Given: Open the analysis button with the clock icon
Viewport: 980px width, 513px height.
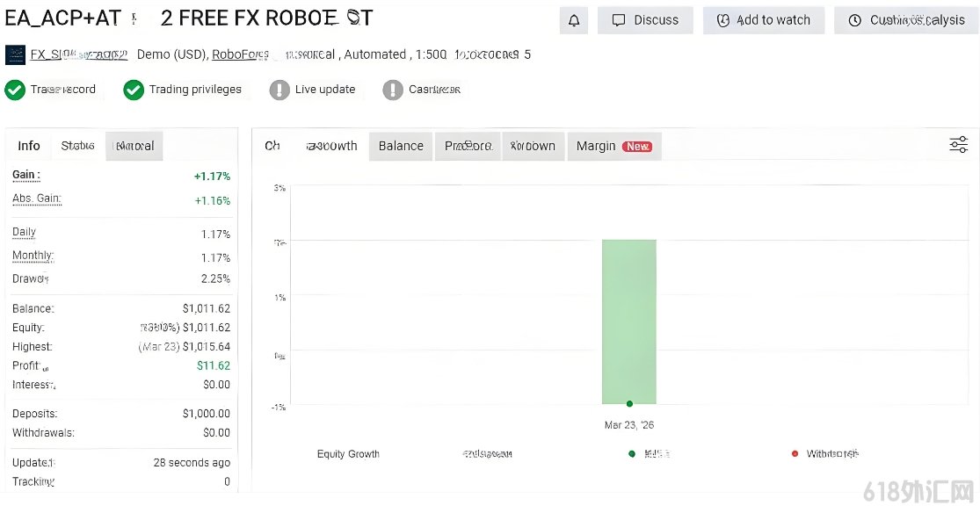Looking at the screenshot, I should [906, 20].
